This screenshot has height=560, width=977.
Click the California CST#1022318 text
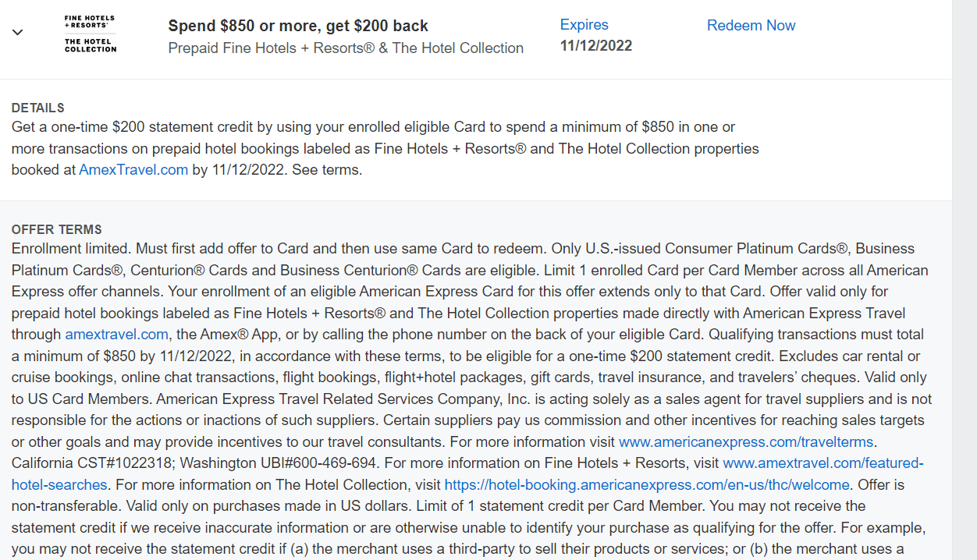(x=92, y=463)
